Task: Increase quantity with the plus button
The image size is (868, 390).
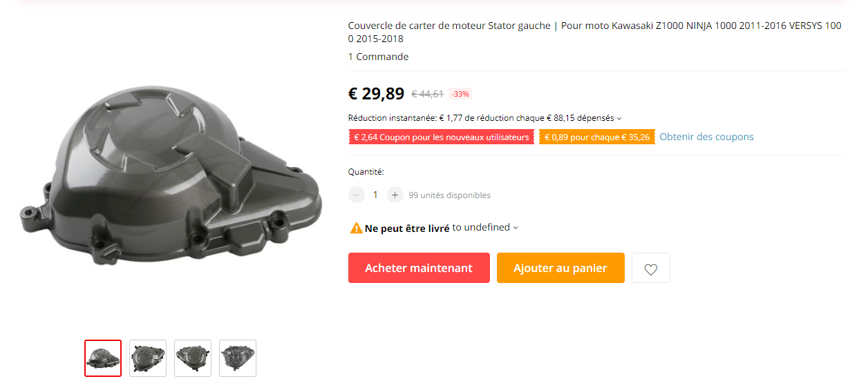Action: (x=395, y=195)
